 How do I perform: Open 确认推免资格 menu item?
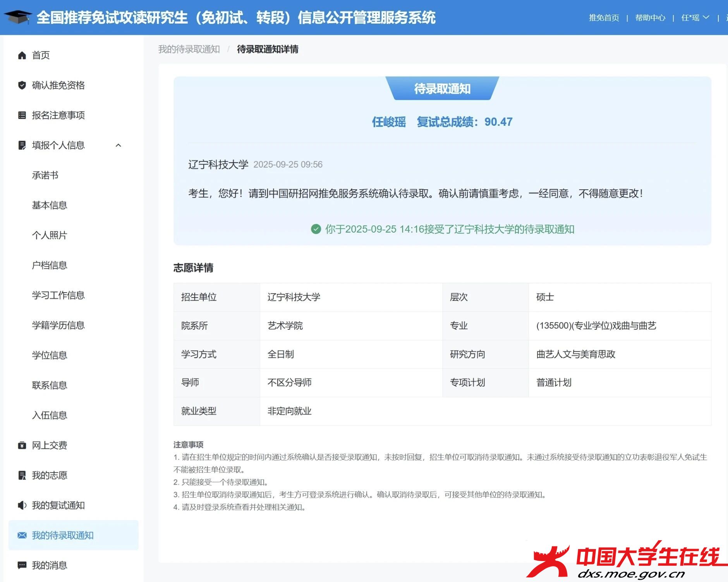[x=58, y=85]
